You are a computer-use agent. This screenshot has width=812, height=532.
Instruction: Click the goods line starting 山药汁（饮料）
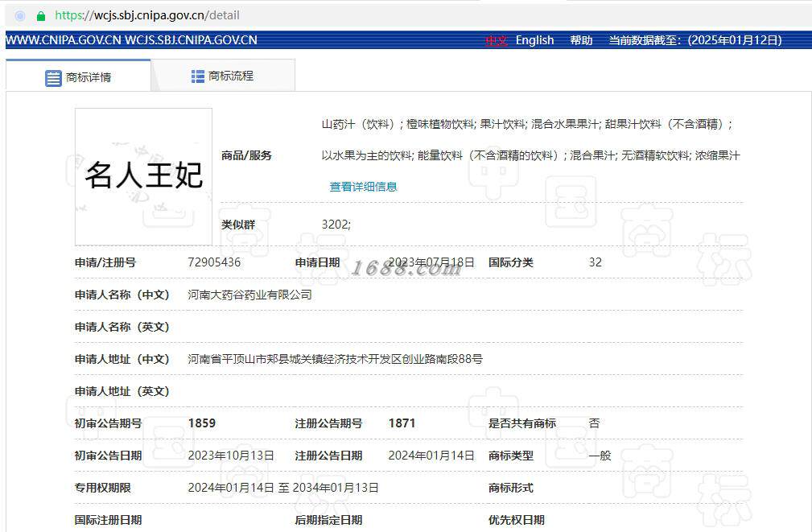coord(527,124)
